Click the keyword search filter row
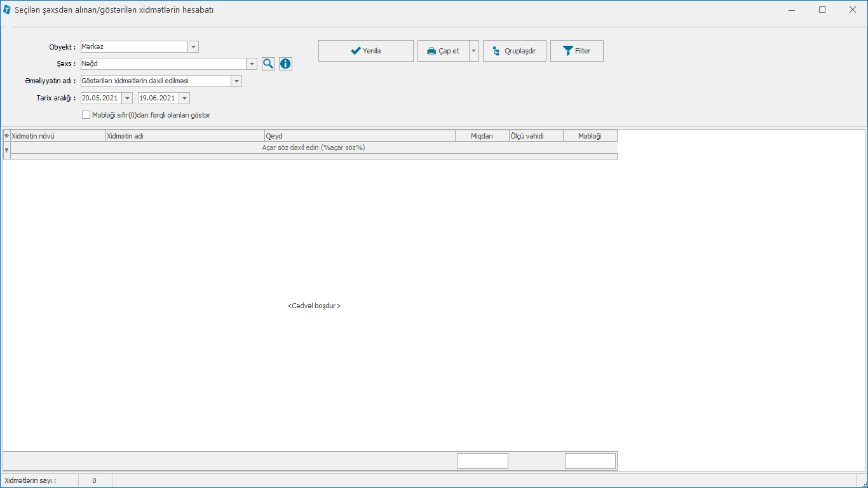The width and height of the screenshot is (868, 488). (313, 147)
